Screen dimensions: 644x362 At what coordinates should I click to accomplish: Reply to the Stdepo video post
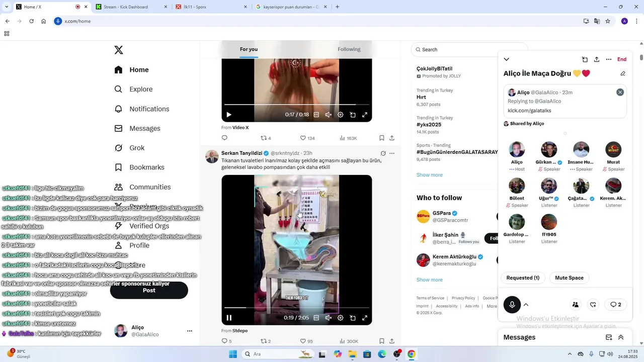coord(226,341)
